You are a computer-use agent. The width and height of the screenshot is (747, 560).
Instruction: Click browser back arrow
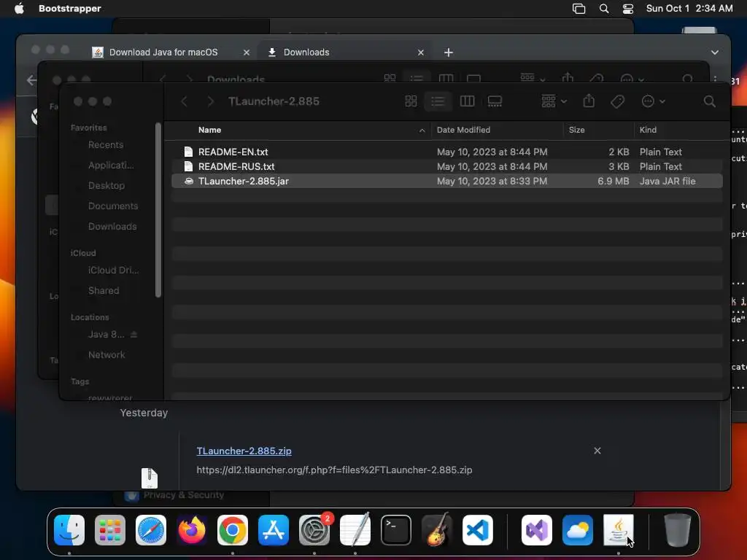point(31,80)
